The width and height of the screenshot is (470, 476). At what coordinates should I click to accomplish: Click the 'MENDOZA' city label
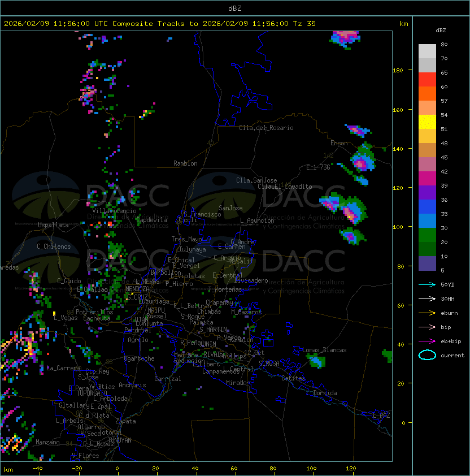click(x=137, y=289)
